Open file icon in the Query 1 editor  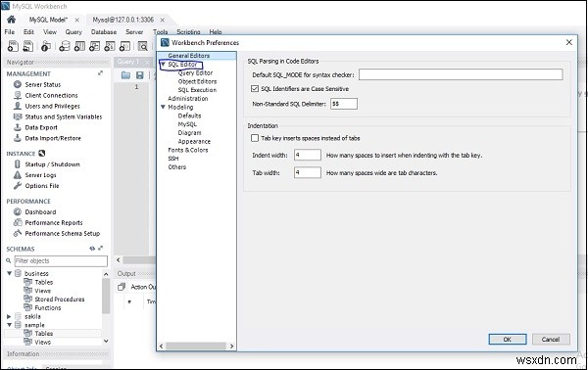[125, 75]
